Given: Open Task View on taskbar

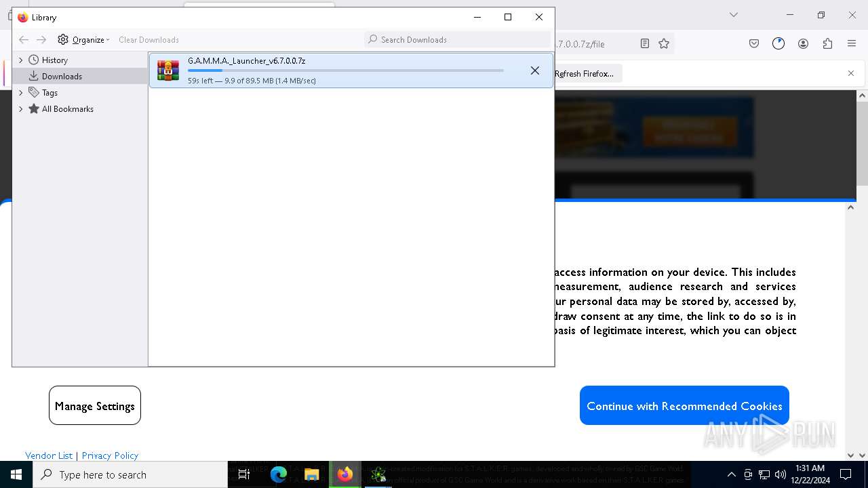Looking at the screenshot, I should tap(244, 474).
